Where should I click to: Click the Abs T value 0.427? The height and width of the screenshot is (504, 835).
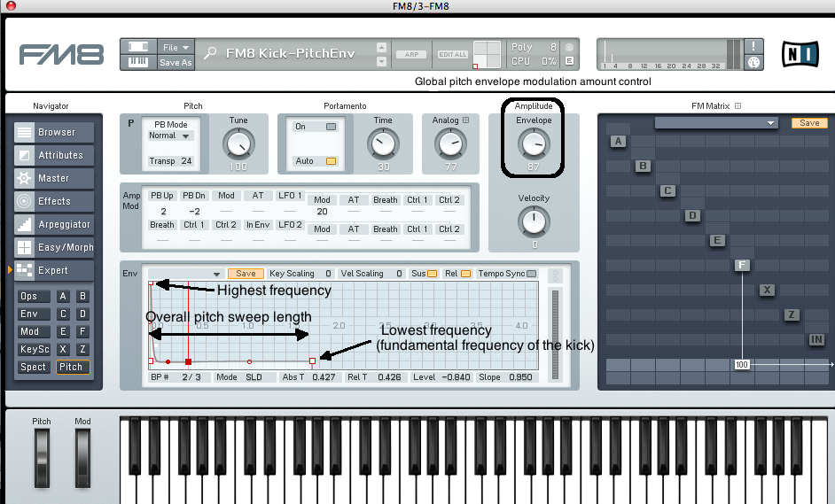pos(324,376)
